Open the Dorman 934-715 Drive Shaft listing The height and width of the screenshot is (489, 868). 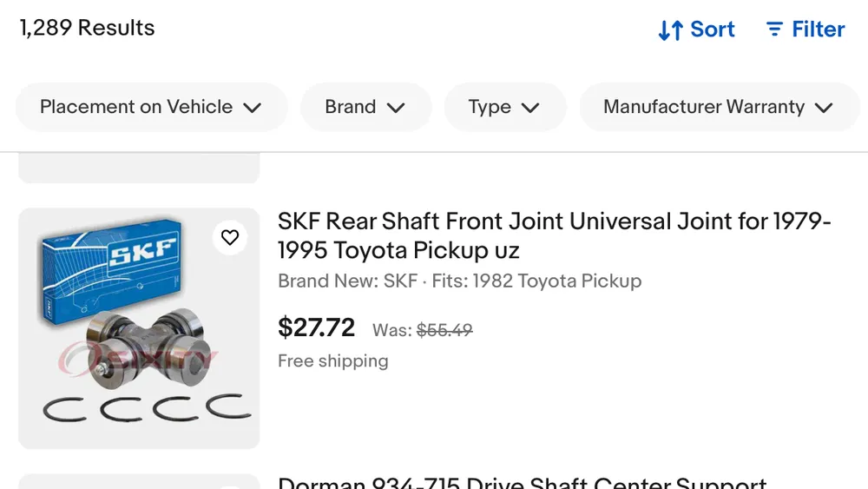(x=522, y=482)
